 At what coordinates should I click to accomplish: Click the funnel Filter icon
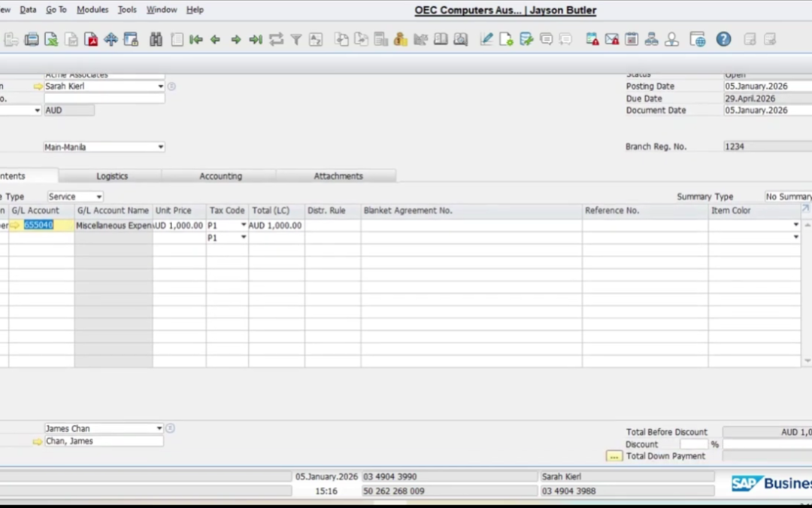coord(296,40)
